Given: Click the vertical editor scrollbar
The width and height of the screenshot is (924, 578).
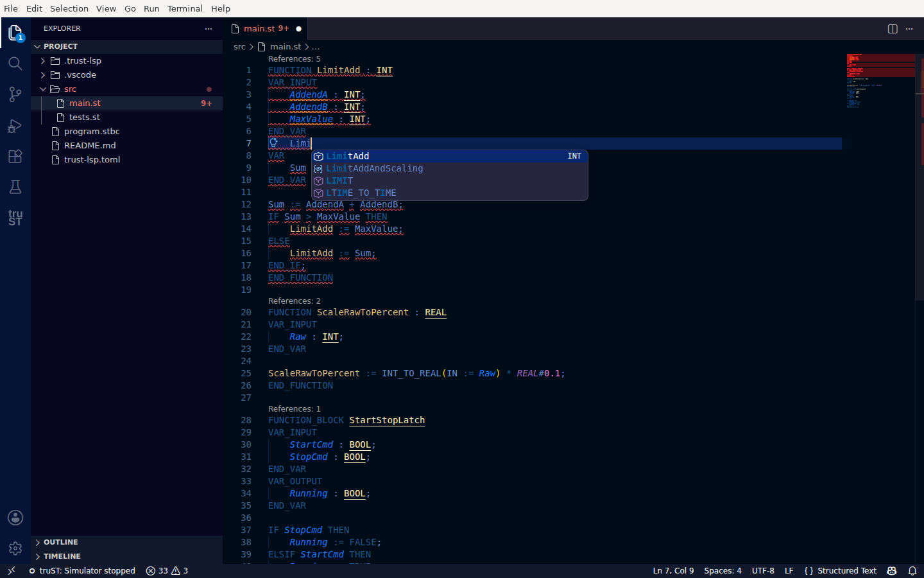Looking at the screenshot, I should click(x=920, y=177).
